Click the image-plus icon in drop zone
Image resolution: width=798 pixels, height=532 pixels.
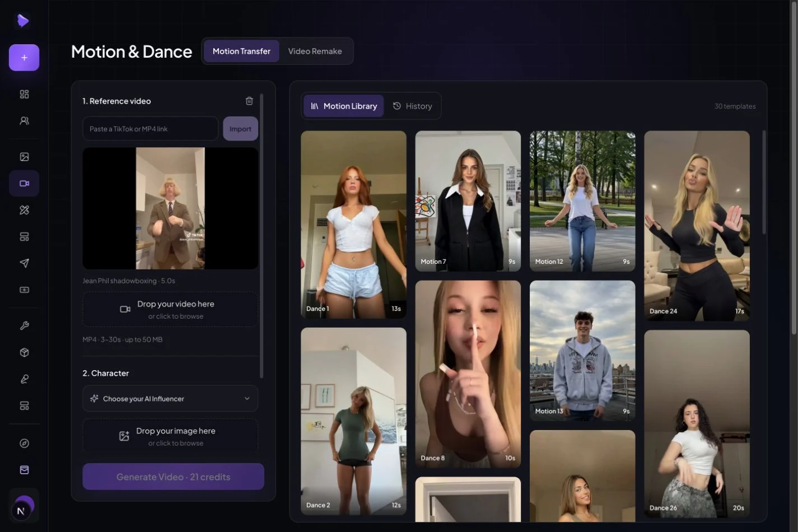click(x=124, y=436)
